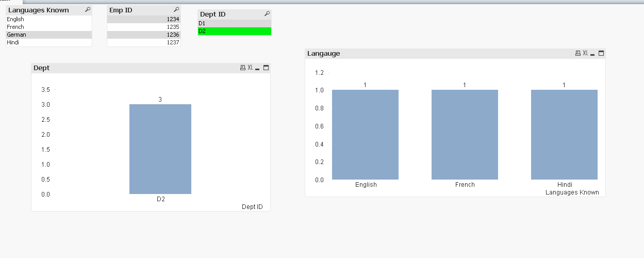Export Langauge chart to Excel via XL icon

tap(585, 53)
